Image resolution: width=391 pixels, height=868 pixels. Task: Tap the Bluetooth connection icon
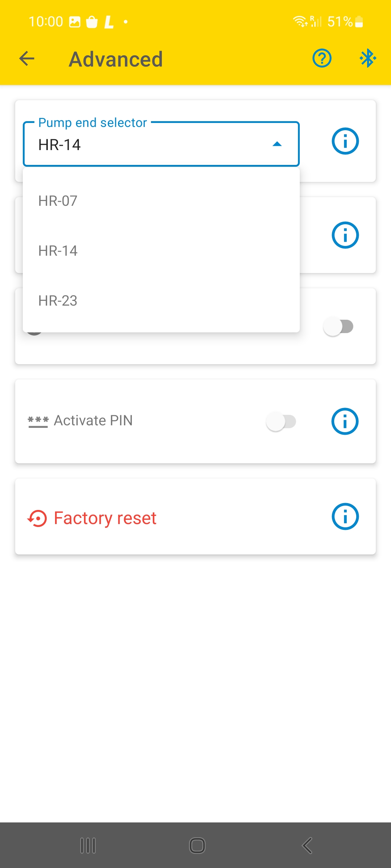368,58
